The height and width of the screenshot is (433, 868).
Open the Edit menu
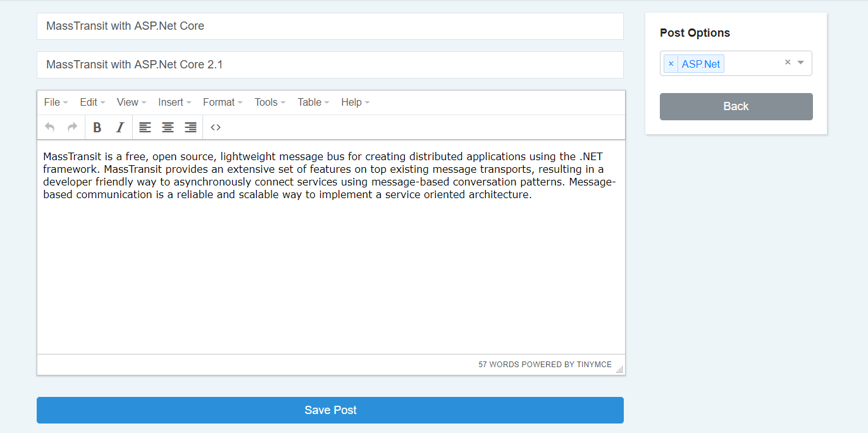pos(92,102)
